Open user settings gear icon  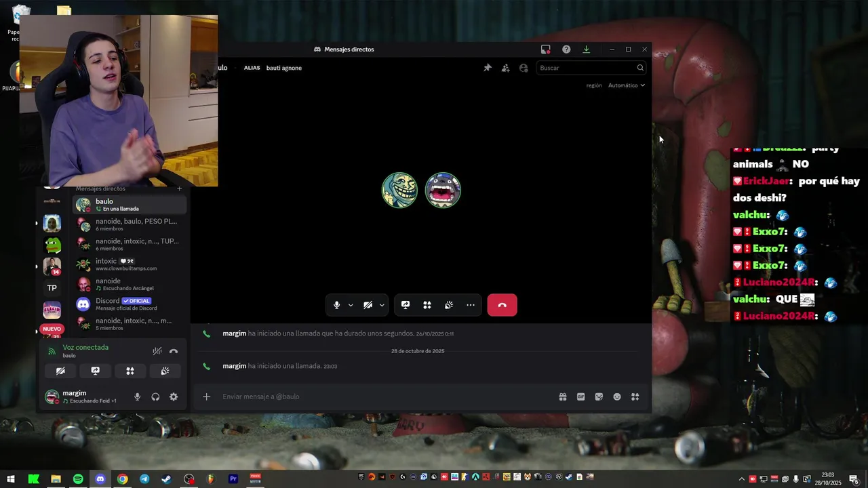[174, 397]
